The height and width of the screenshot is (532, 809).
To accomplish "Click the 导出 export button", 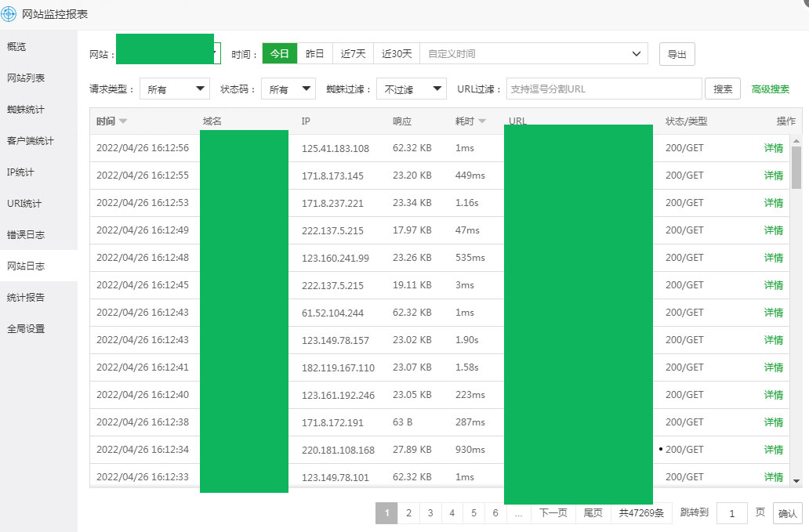I will [677, 54].
